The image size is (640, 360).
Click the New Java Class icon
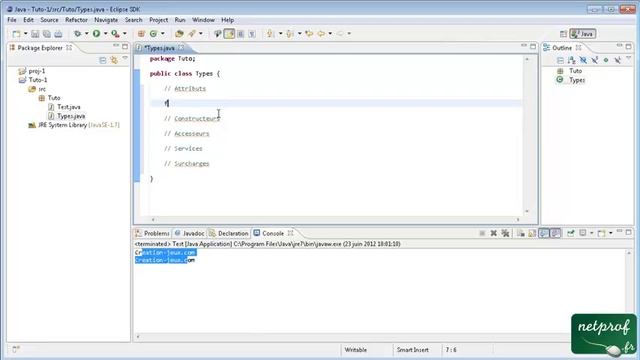153,34
